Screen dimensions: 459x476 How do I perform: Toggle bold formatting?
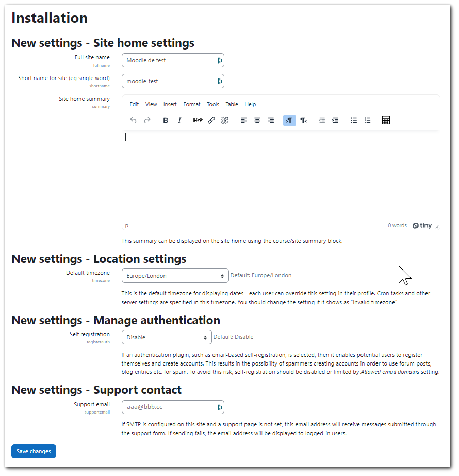click(x=166, y=120)
